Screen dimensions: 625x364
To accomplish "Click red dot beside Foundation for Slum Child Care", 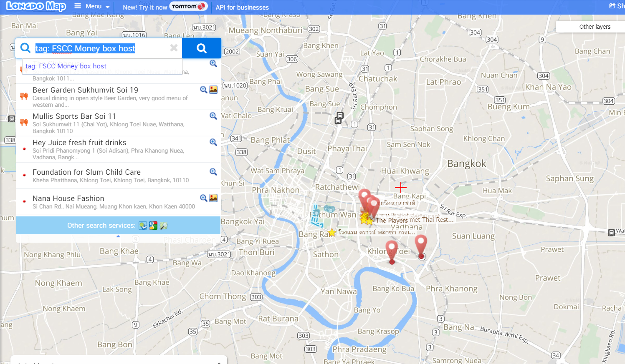I will click(24, 175).
